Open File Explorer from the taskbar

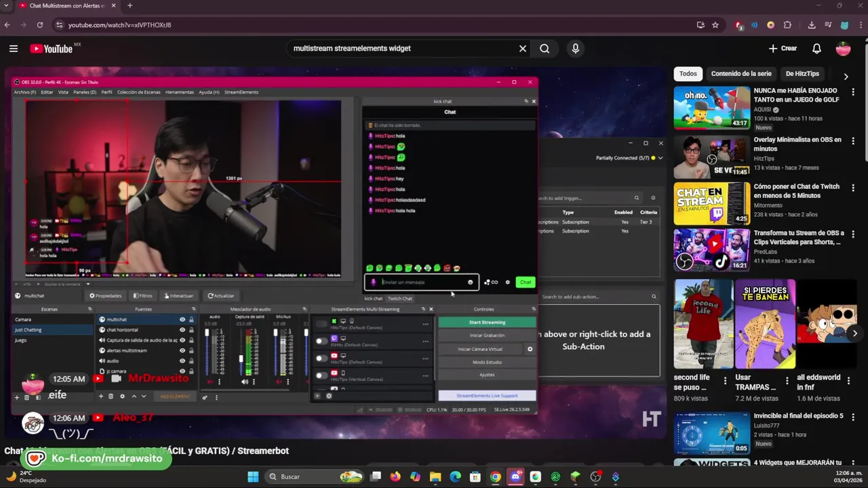tap(435, 476)
